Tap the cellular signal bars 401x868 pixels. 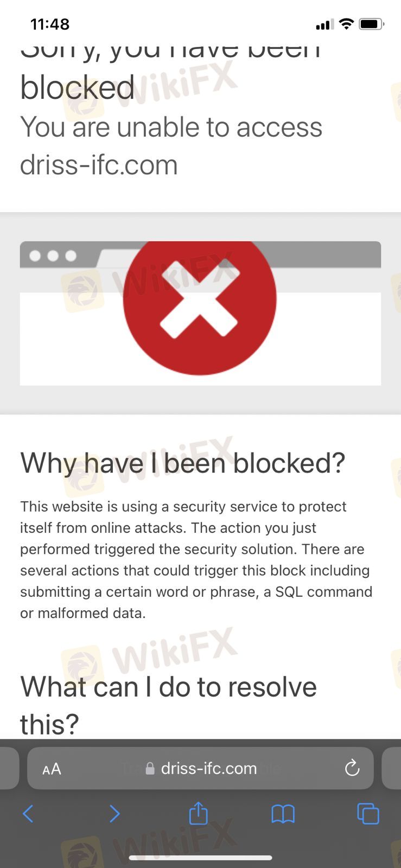point(324,24)
